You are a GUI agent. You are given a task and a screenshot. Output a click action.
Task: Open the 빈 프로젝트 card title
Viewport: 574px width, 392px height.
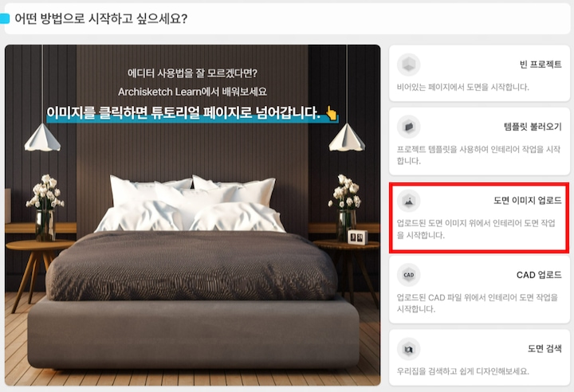tap(541, 65)
